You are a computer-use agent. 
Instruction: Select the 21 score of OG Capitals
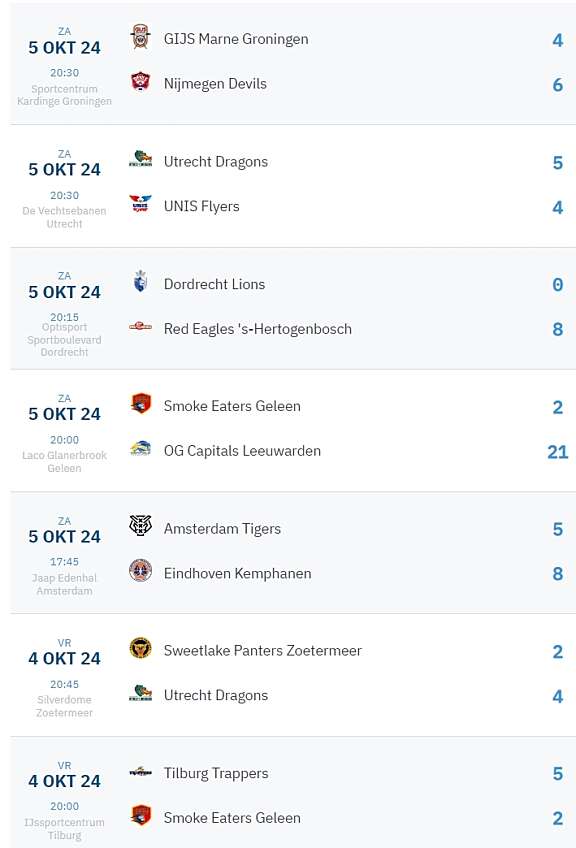click(x=557, y=451)
